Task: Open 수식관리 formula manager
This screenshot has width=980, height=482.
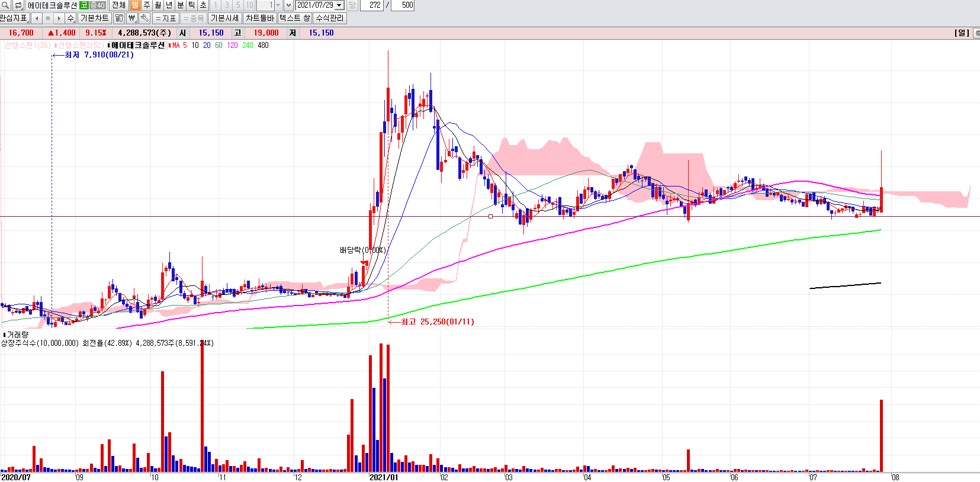Action: point(329,18)
